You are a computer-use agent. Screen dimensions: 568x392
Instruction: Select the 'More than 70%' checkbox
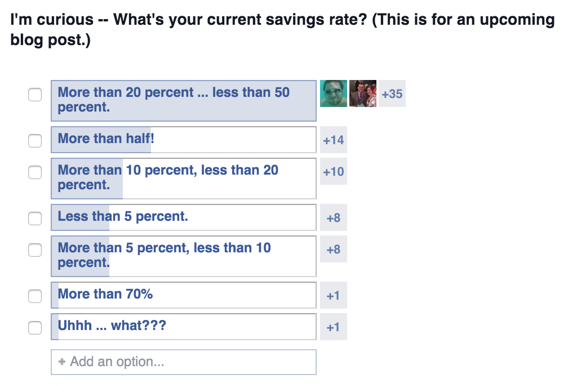coord(35,296)
